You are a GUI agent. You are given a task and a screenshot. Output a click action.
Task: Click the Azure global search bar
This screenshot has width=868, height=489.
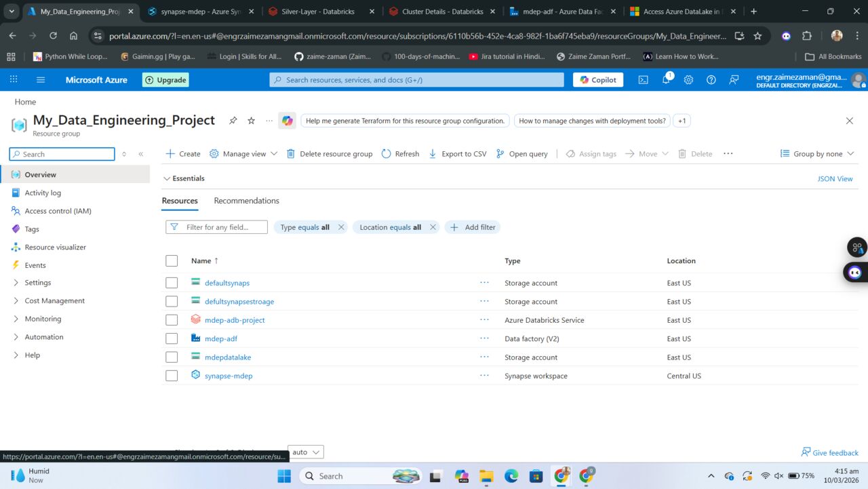416,80
